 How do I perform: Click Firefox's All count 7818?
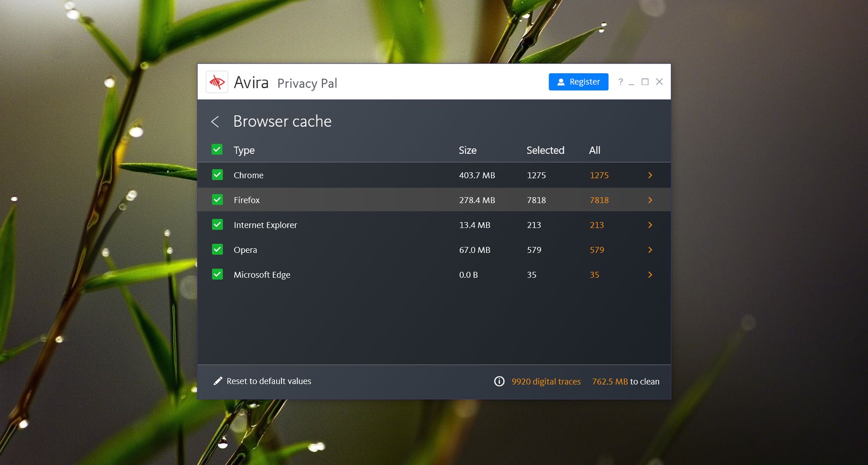[x=599, y=200]
